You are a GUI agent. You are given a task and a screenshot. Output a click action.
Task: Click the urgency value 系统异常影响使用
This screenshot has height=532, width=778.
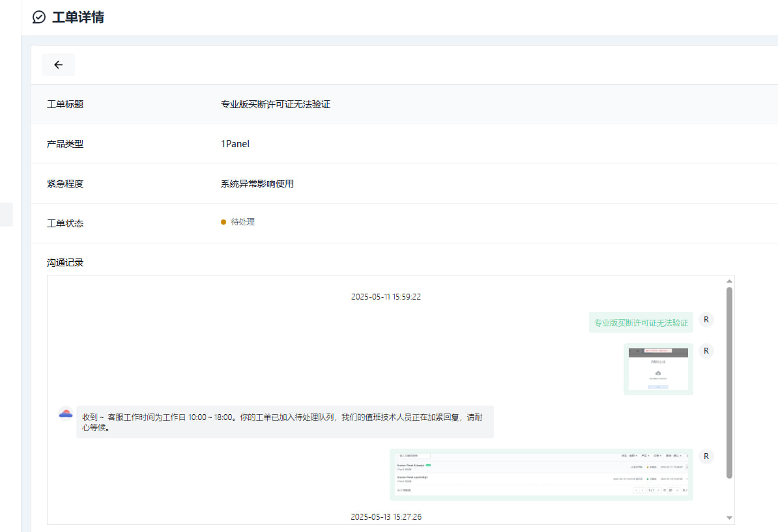click(x=257, y=184)
